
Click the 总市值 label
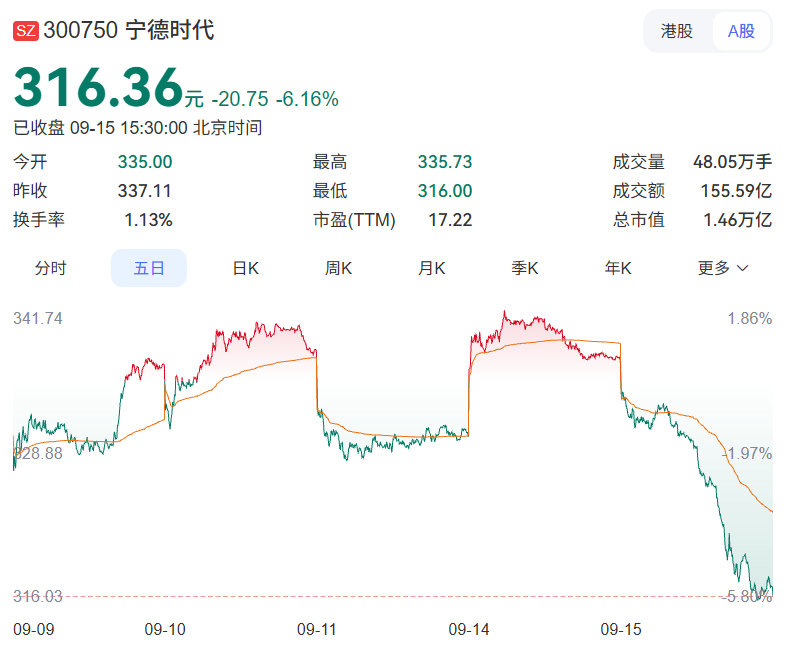pyautogui.click(x=639, y=220)
